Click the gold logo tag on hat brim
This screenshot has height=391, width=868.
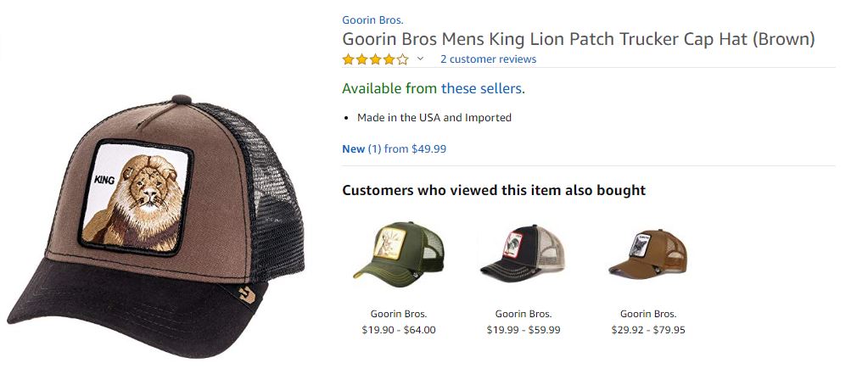(x=244, y=297)
